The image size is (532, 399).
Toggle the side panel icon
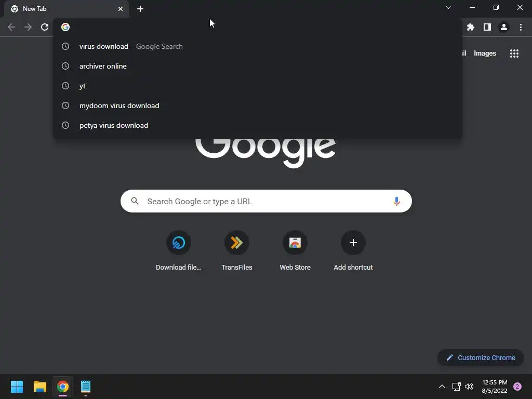(x=487, y=27)
